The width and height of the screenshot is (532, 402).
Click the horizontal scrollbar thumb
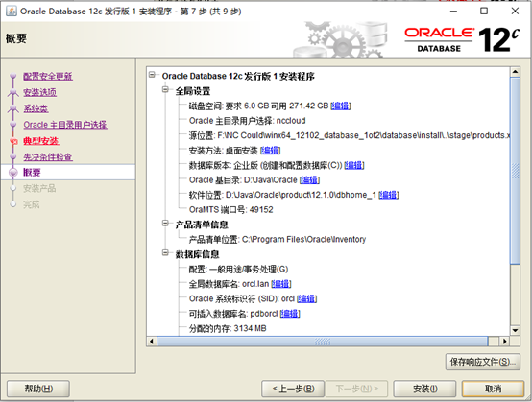point(323,341)
